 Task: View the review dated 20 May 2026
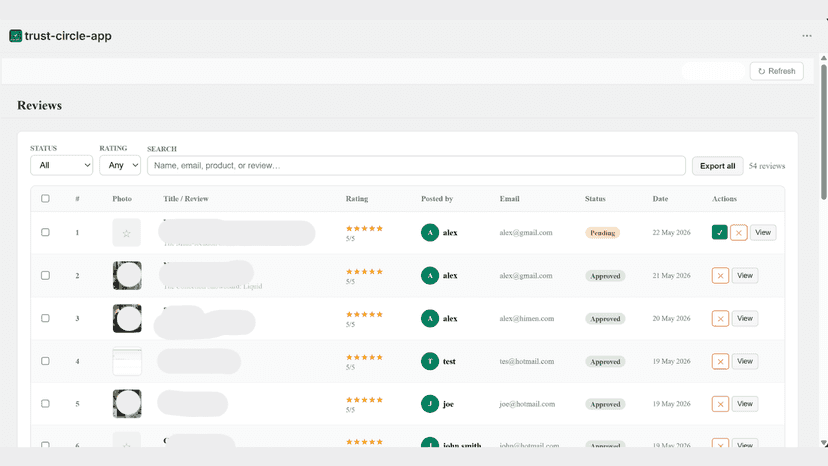pyautogui.click(x=745, y=318)
